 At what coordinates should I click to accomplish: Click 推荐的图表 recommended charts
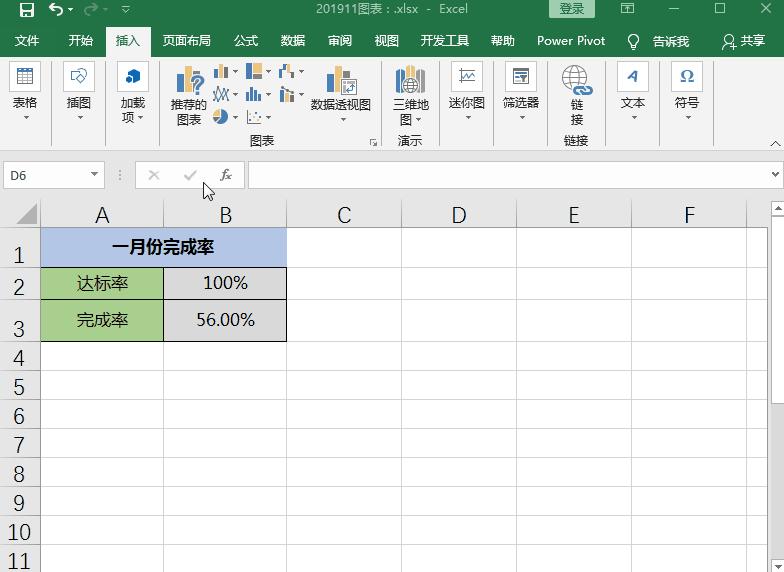coord(188,95)
